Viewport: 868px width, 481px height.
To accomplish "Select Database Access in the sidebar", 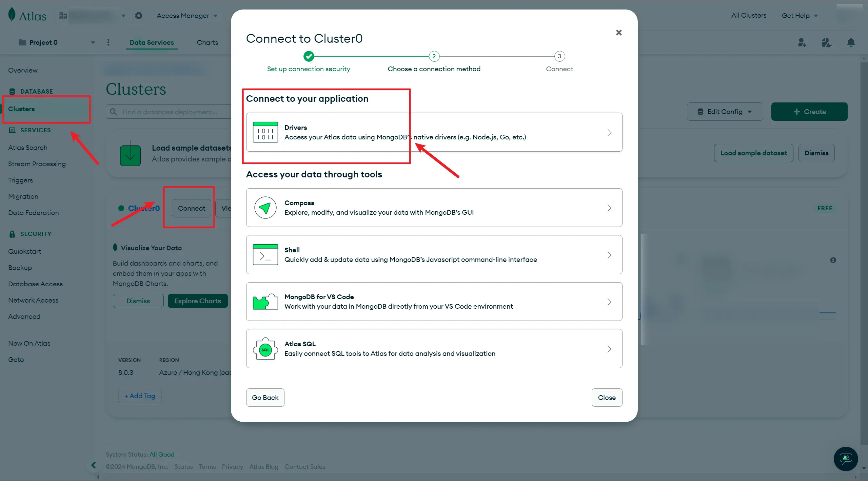I will [35, 284].
